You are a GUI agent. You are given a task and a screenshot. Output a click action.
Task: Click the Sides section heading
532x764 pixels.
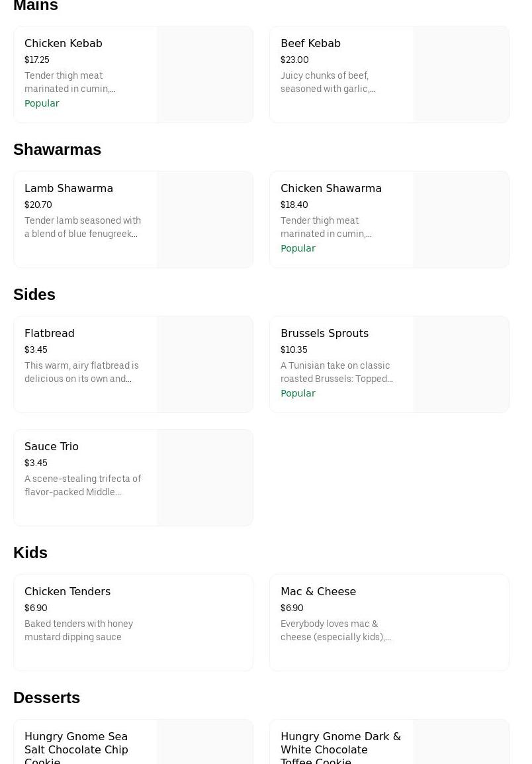tap(34, 295)
